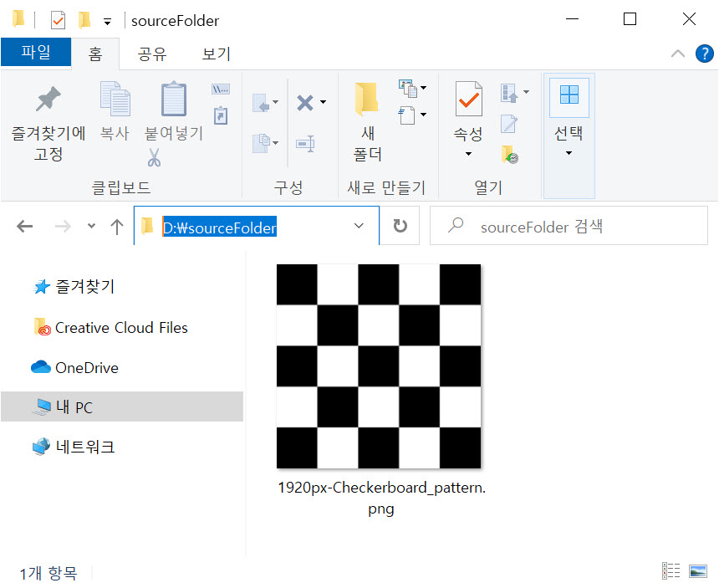This screenshot has width=719, height=588.
Task: Open Quick Access Toolbar customize dropdown
Action: pyautogui.click(x=107, y=22)
